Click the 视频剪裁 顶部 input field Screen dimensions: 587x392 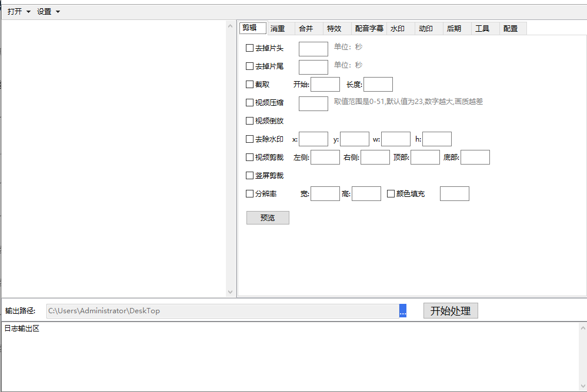pyautogui.click(x=425, y=158)
